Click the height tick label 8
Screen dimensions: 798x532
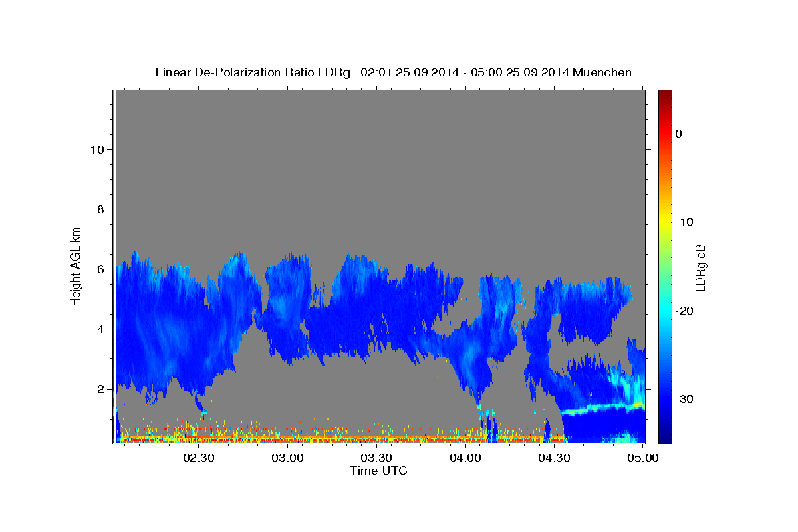click(101, 209)
